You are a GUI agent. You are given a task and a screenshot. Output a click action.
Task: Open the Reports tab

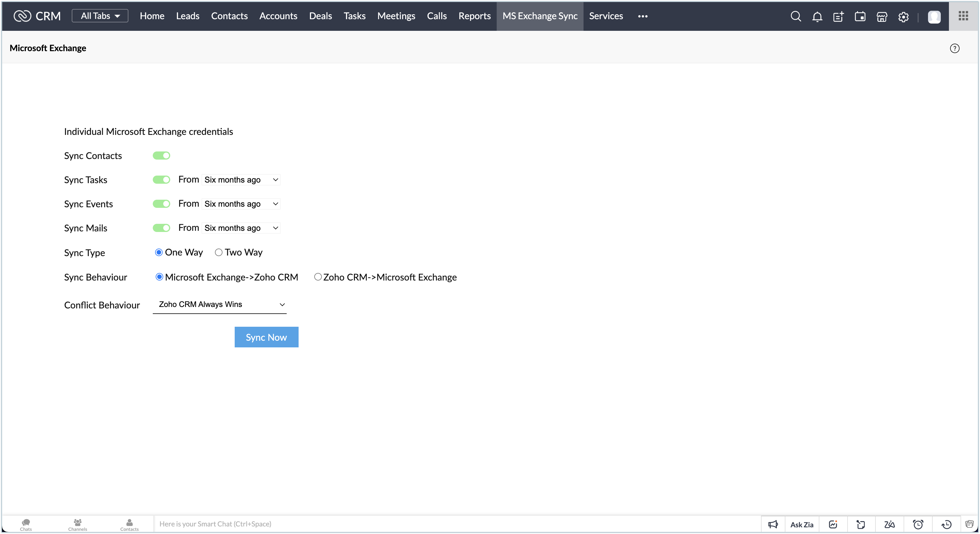click(x=474, y=16)
